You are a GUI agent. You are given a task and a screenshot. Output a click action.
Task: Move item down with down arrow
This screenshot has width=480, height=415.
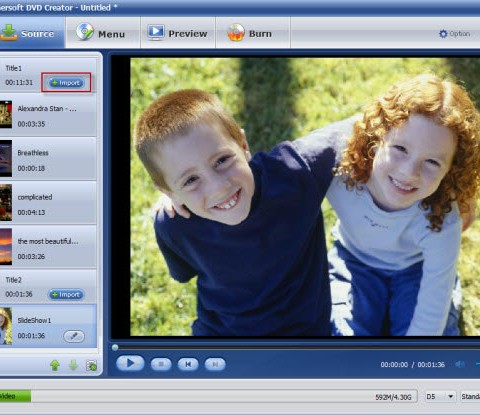click(73, 365)
